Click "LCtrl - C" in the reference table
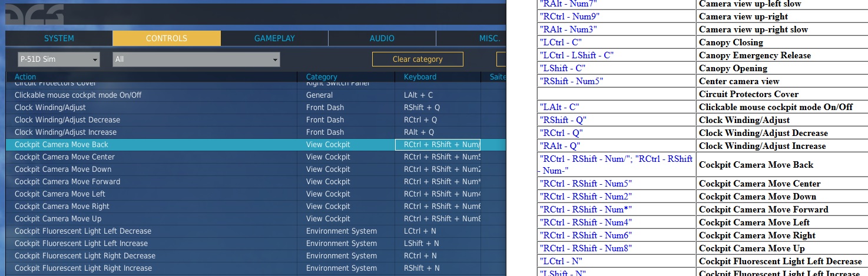 561,42
